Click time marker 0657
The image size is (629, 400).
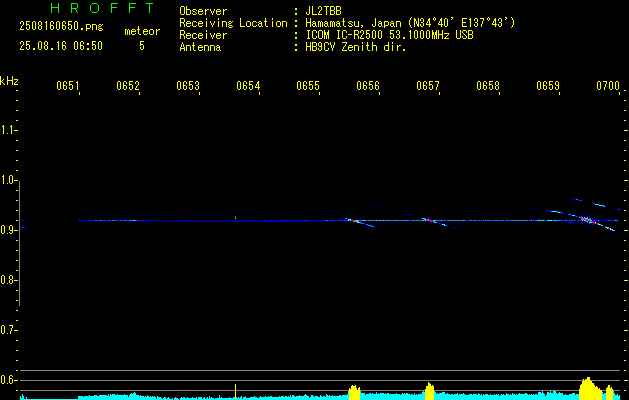tap(428, 86)
